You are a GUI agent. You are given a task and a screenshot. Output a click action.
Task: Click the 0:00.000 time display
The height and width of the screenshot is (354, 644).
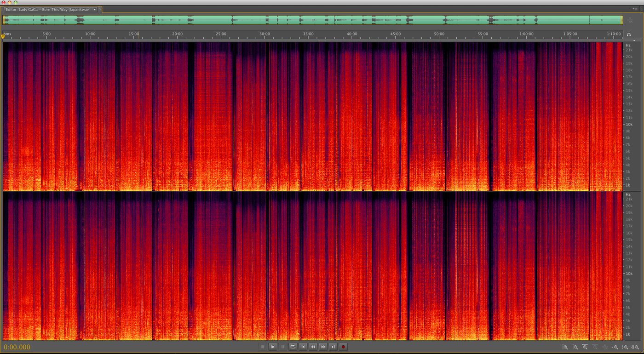(x=17, y=347)
